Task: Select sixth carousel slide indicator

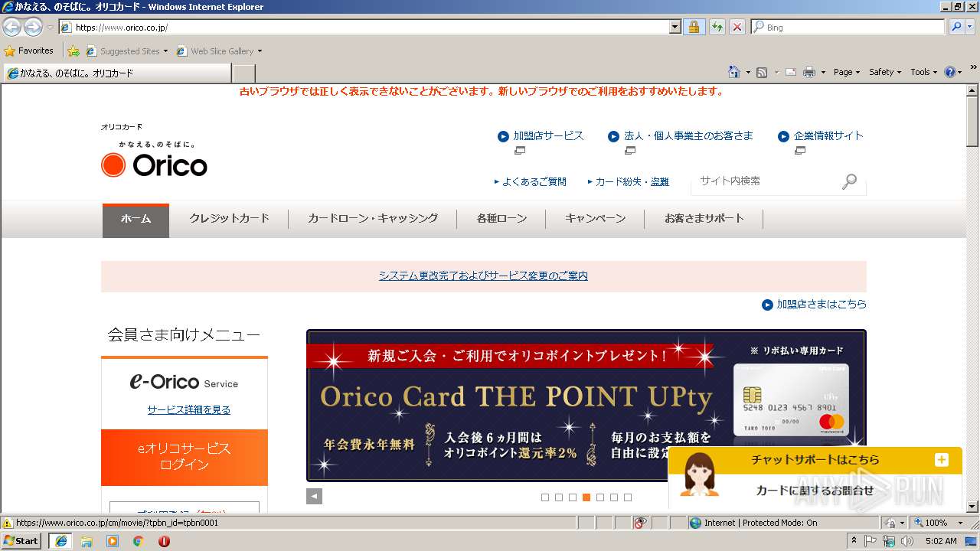Action: 614,497
